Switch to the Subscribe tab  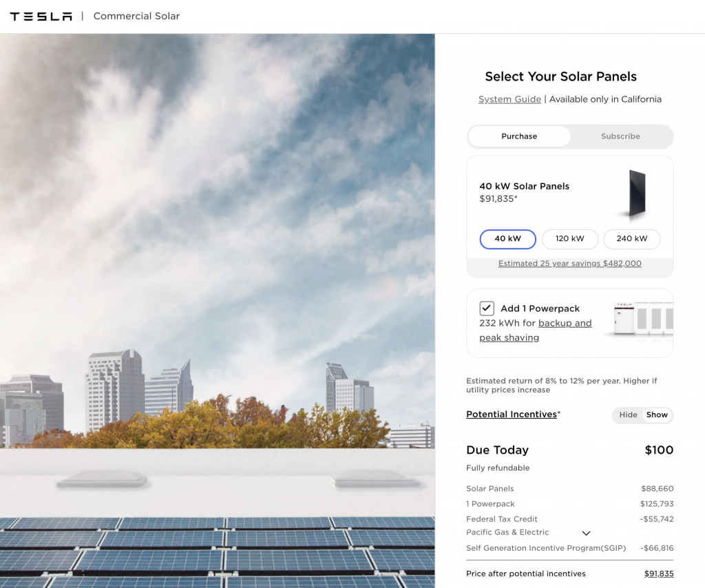coord(620,136)
